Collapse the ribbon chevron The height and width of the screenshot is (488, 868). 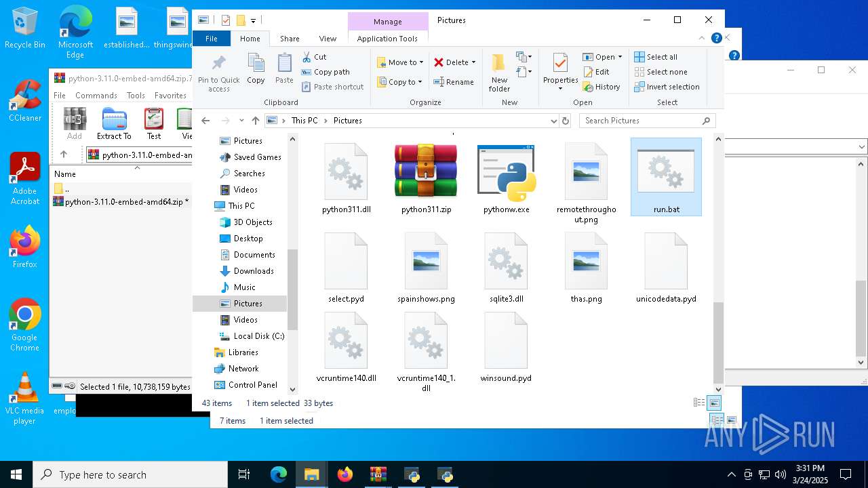[703, 39]
